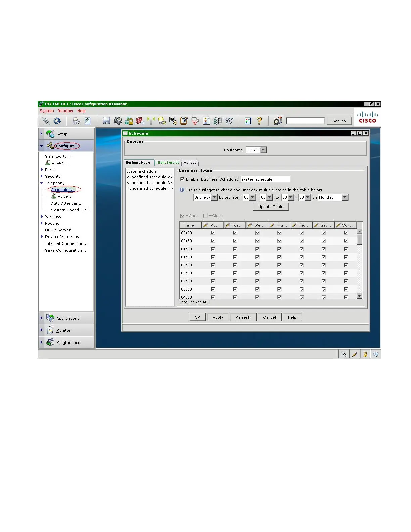Click the Cancel button
The width and height of the screenshot is (411, 532).
(270, 317)
